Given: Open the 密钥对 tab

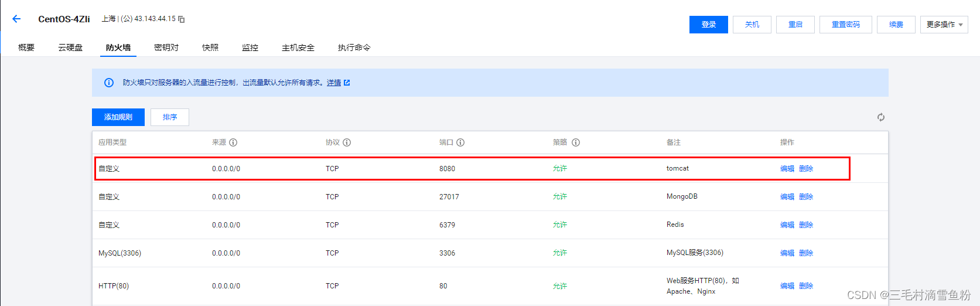Looking at the screenshot, I should click(x=166, y=47).
